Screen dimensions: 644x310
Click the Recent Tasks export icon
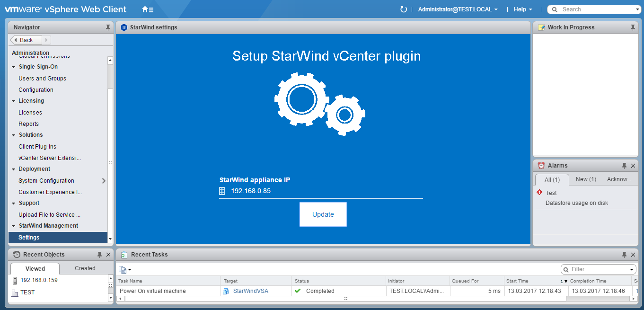click(x=123, y=269)
